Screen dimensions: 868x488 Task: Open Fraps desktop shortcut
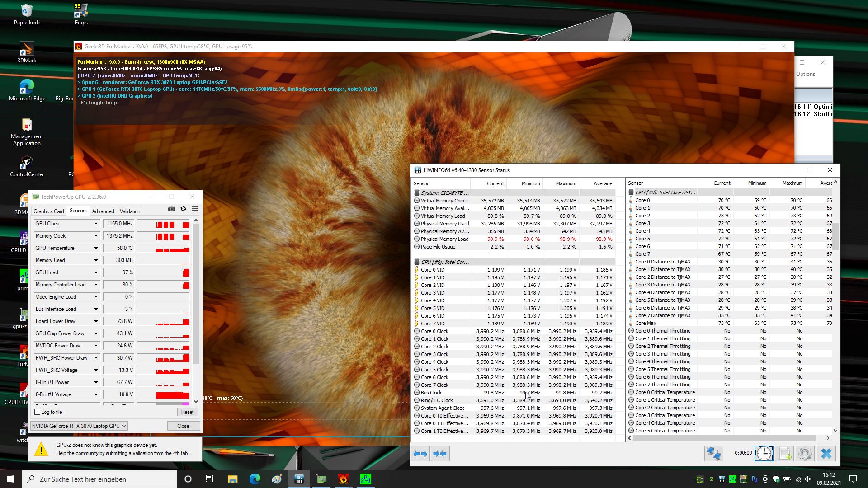[x=81, y=14]
